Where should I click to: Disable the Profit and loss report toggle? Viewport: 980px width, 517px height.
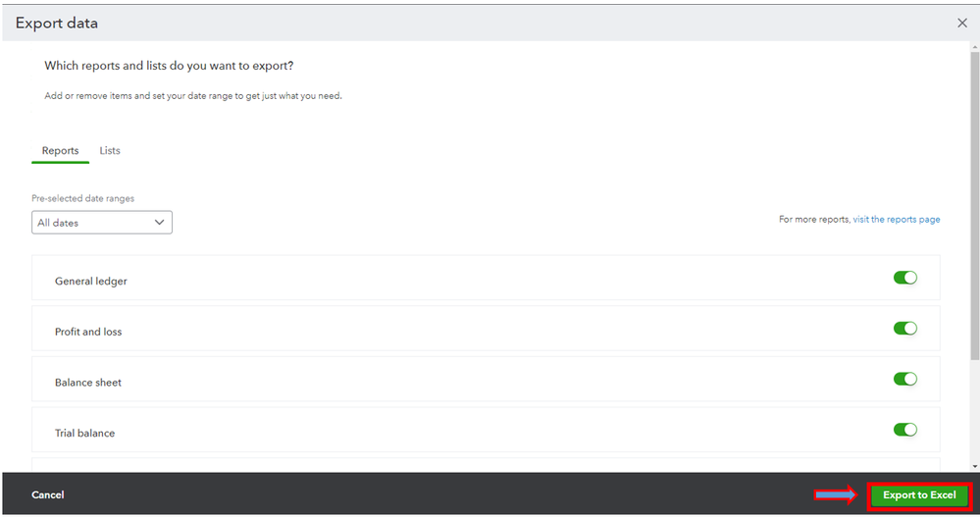[904, 329]
